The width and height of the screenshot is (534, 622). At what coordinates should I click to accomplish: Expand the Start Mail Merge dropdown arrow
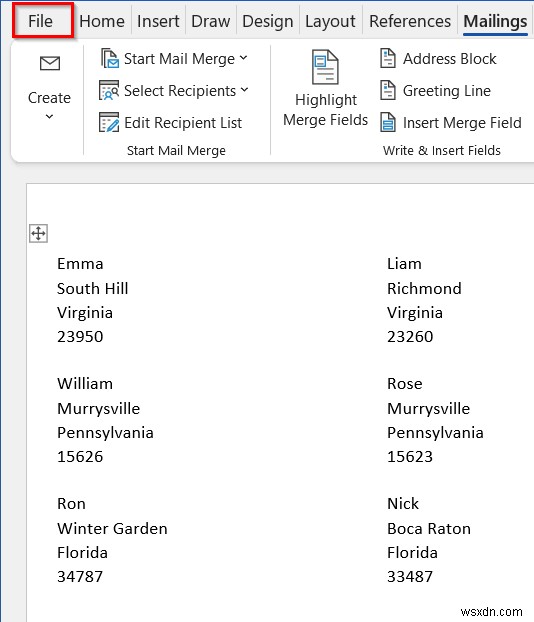coord(244,58)
